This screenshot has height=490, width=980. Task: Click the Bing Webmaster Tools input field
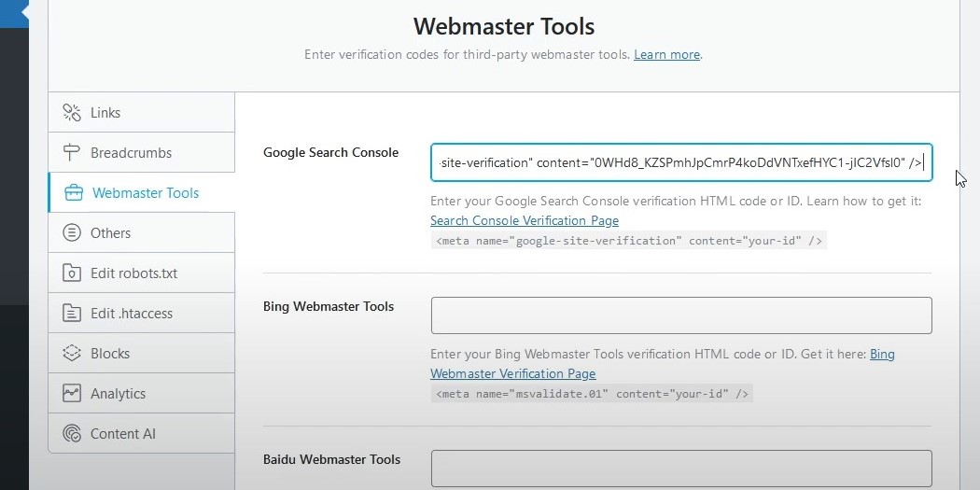[681, 315]
